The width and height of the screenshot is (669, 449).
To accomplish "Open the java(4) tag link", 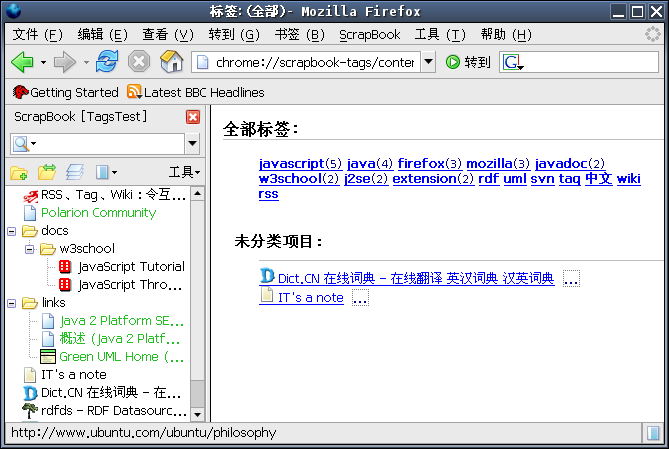I will click(x=370, y=164).
